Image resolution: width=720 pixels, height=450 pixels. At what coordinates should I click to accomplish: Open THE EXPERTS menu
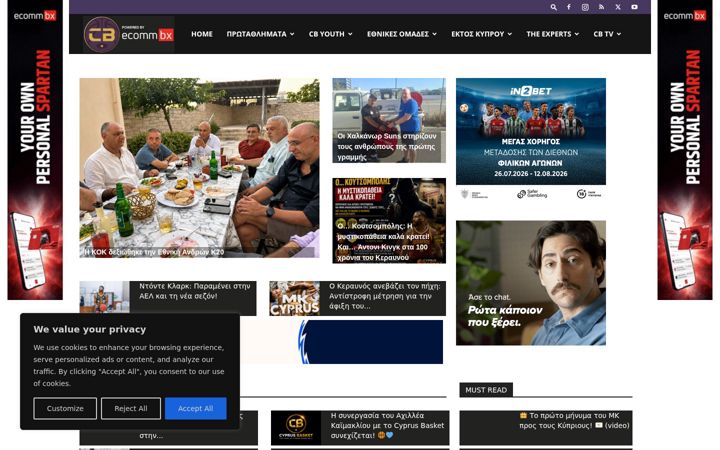click(552, 34)
